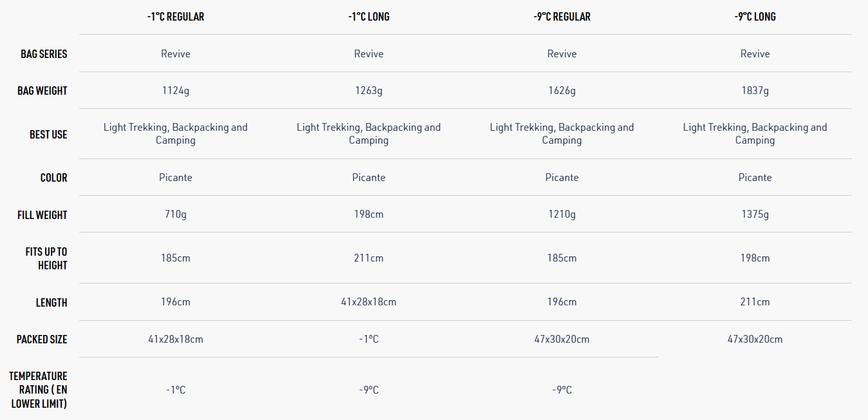The height and width of the screenshot is (420, 868).
Task: Select the 1263g bag weight cell
Action: coord(368,91)
